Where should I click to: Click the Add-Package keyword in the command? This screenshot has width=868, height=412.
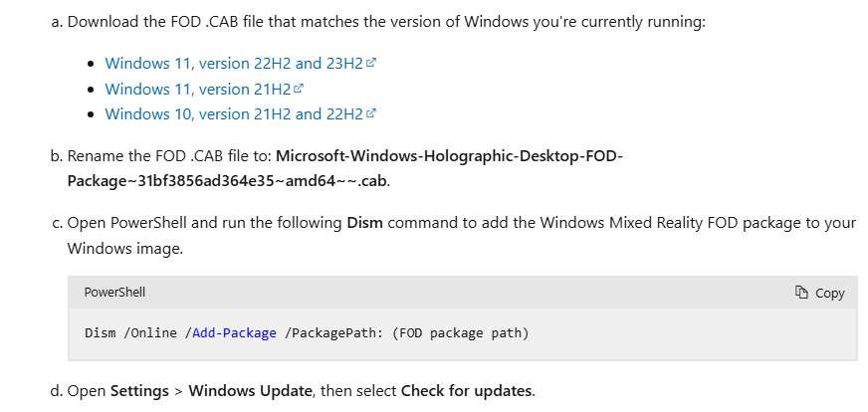point(235,332)
